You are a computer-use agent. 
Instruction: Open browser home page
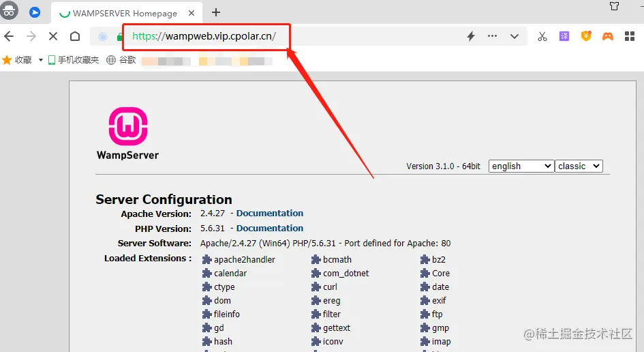click(x=75, y=36)
